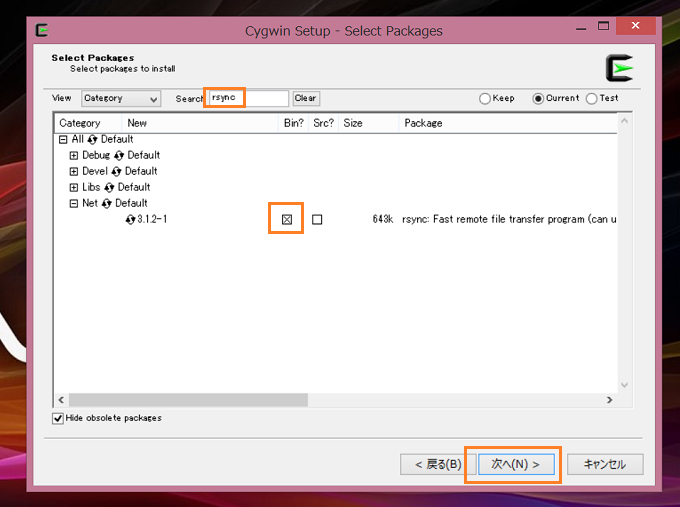
Task: Uncheck Hide obsolete packages
Action: tap(58, 418)
